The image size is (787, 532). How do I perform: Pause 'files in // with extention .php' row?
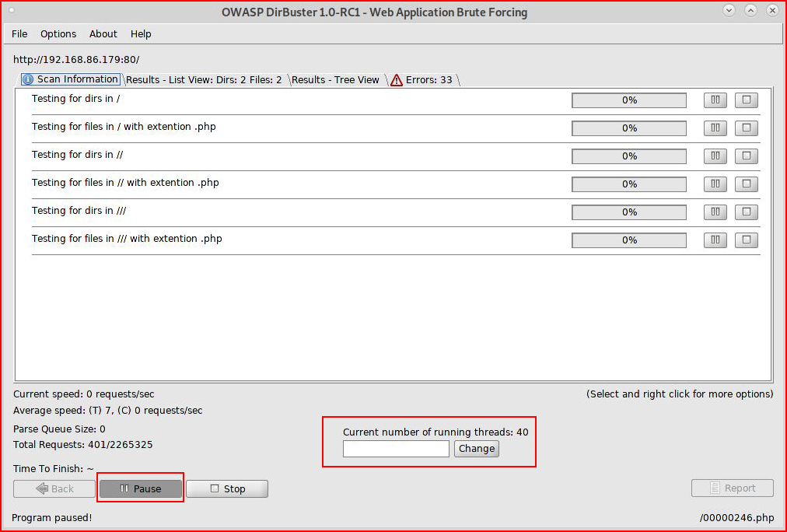coord(715,184)
